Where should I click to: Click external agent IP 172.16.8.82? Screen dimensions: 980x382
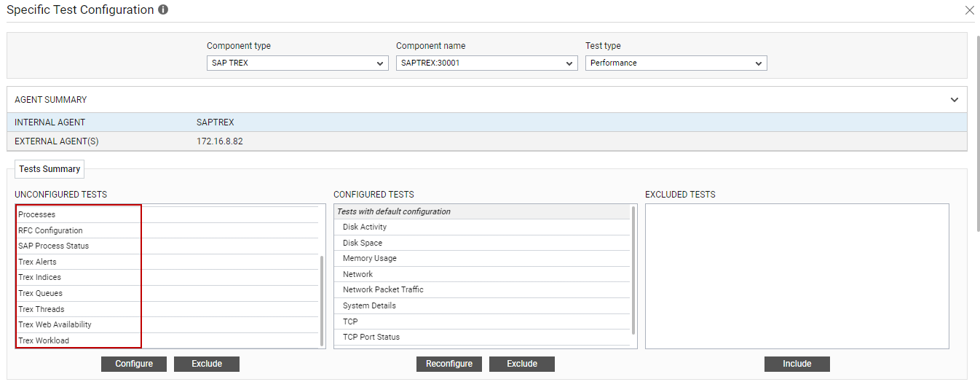220,141
